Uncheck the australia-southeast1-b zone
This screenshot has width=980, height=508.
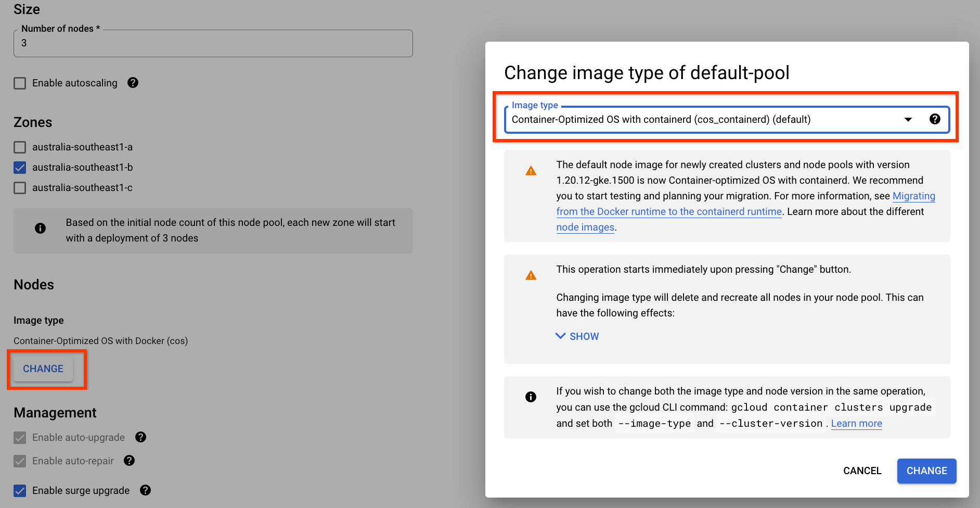[20, 168]
